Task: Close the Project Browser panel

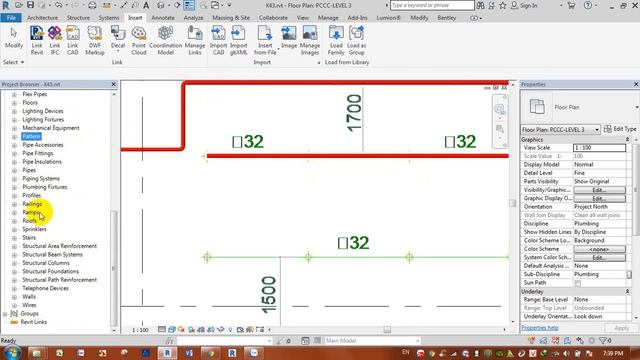Action: point(114,84)
